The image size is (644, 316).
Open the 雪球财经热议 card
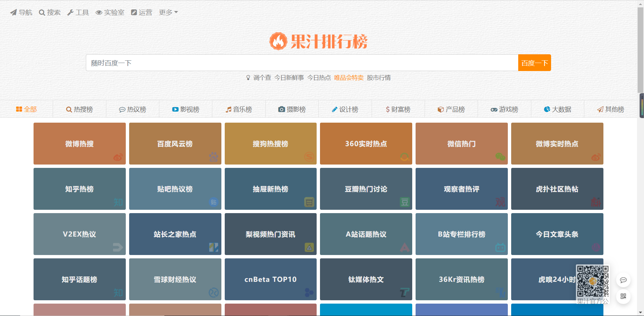[x=175, y=279]
